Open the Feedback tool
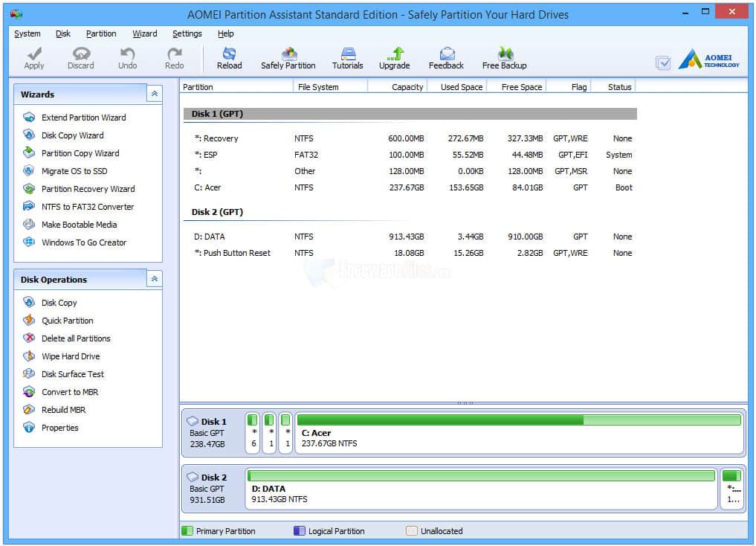The height and width of the screenshot is (546, 756). coord(445,57)
